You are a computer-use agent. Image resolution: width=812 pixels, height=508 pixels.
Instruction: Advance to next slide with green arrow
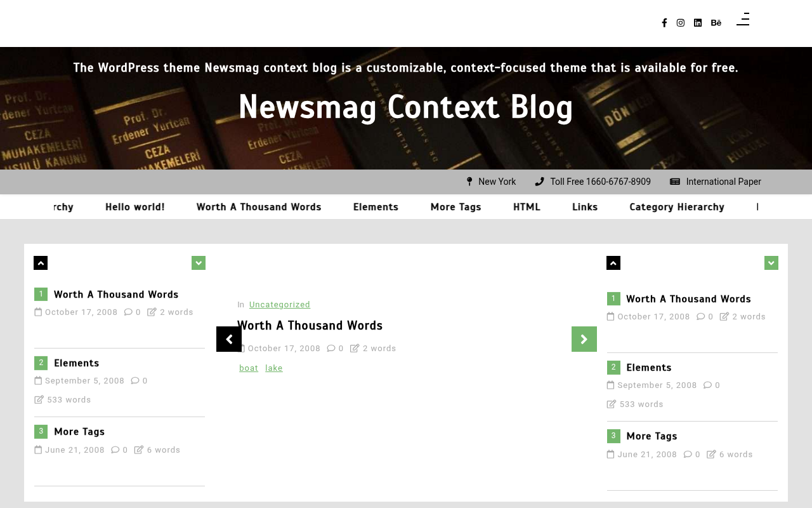pyautogui.click(x=584, y=339)
